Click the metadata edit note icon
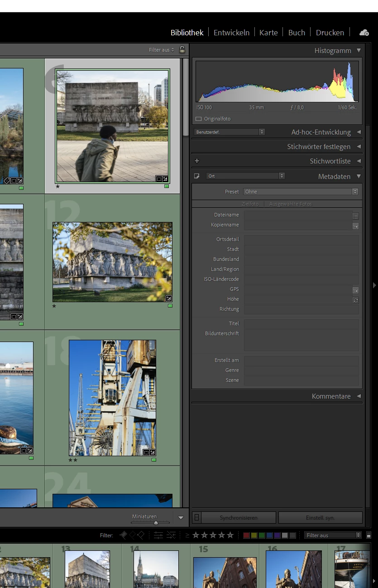 [197, 176]
